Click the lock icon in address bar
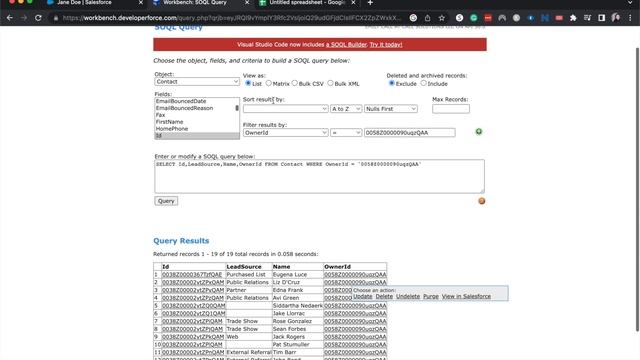Viewport: 640px width, 360px height. (x=56, y=18)
